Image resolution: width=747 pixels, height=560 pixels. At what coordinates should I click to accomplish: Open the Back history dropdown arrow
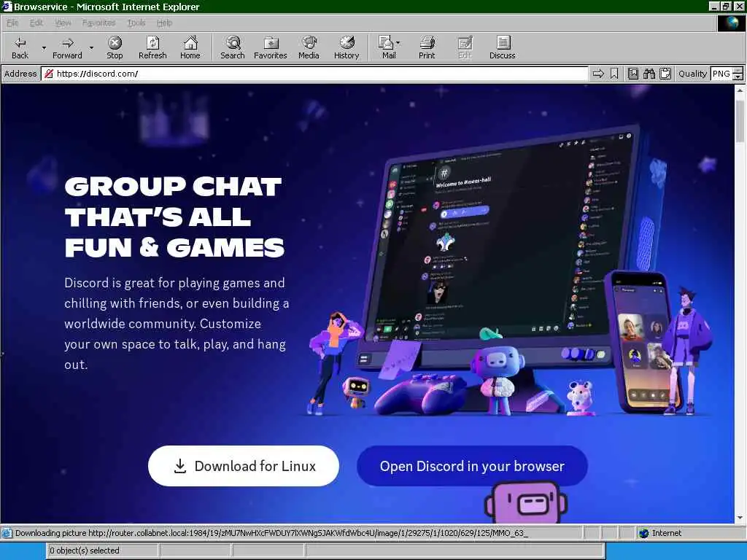(44, 47)
